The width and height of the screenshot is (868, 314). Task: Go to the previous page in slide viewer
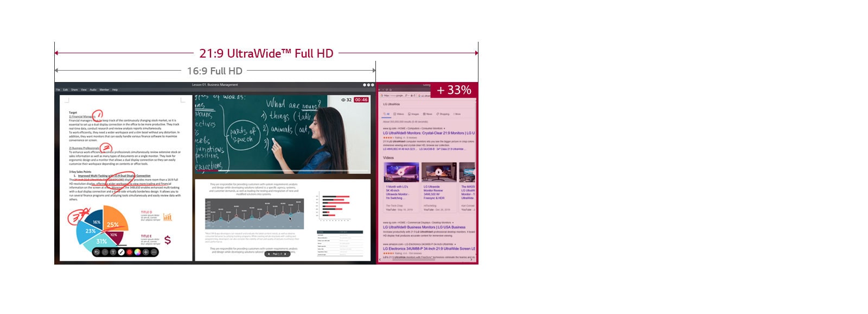(268, 254)
